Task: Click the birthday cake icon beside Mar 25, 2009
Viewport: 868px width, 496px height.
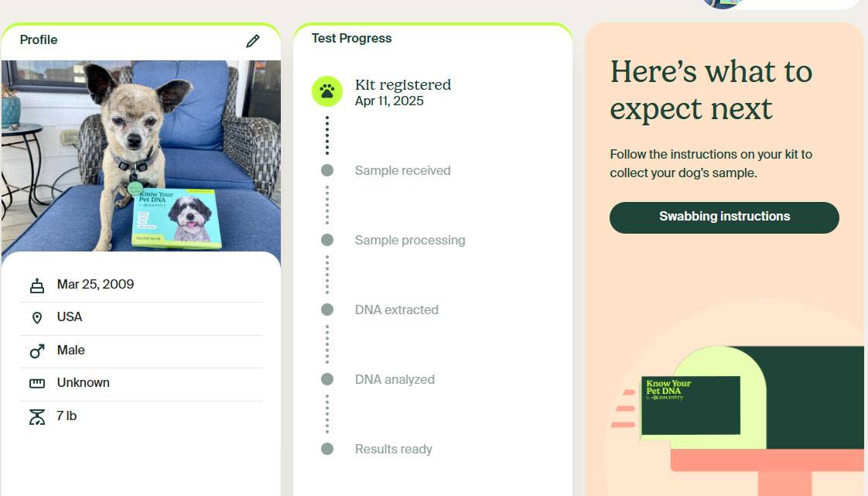Action: (x=36, y=285)
